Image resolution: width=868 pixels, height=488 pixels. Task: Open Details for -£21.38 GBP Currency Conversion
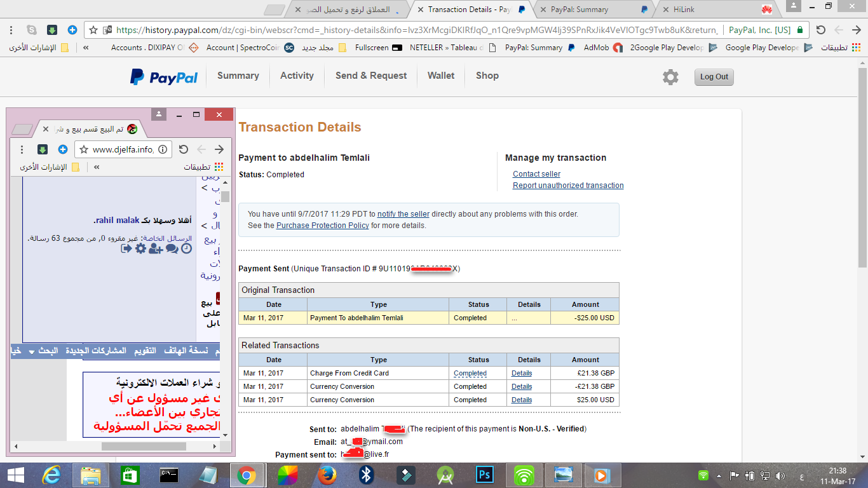pyautogui.click(x=522, y=387)
